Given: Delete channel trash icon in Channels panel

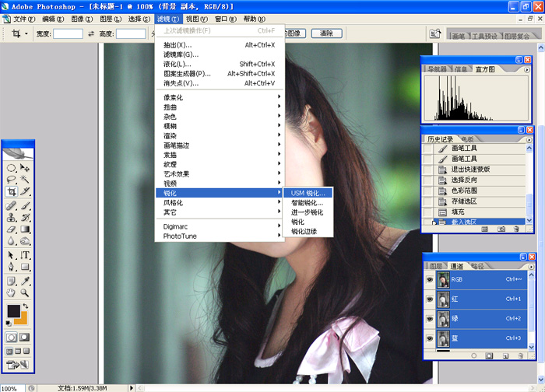Looking at the screenshot, I should coord(520,356).
